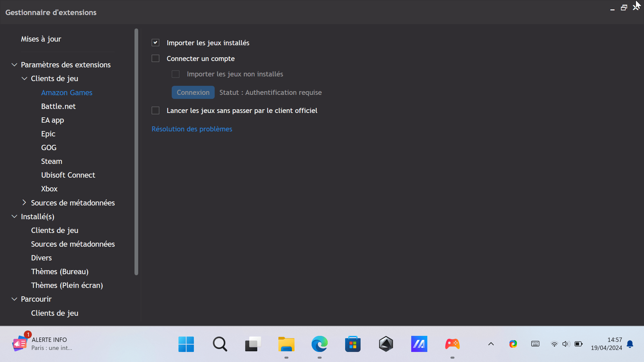Open notification bell in tray

[x=630, y=344]
